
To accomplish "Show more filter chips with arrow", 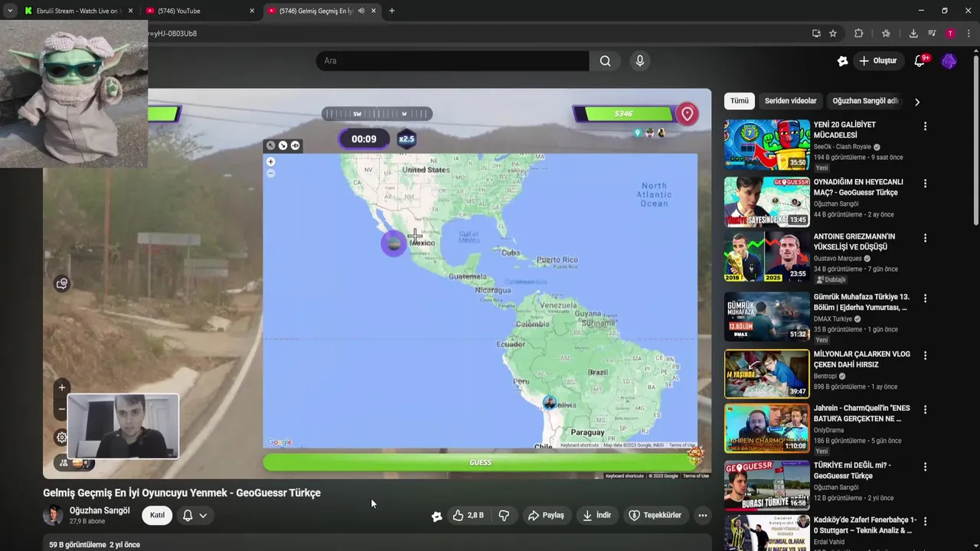I will (x=917, y=102).
